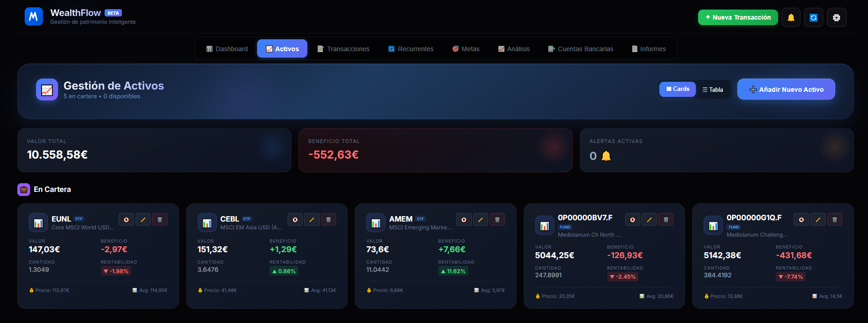Click the CEBL bar chart icon
The width and height of the screenshot is (868, 323).
(x=207, y=223)
